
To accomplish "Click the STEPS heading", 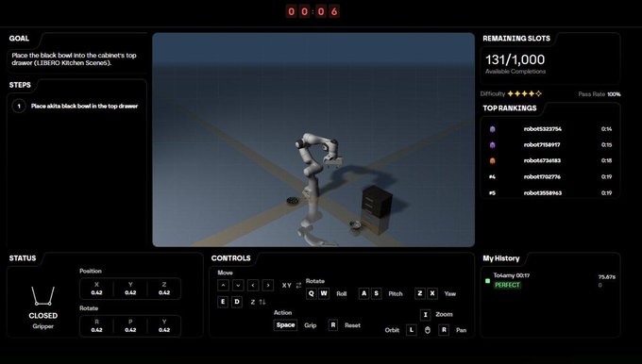I will [x=20, y=85].
